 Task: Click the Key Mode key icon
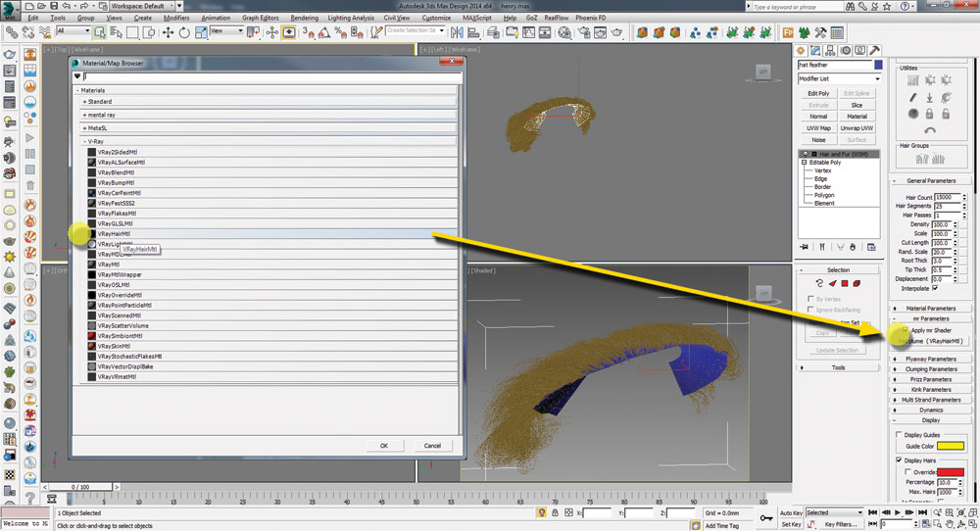765,518
